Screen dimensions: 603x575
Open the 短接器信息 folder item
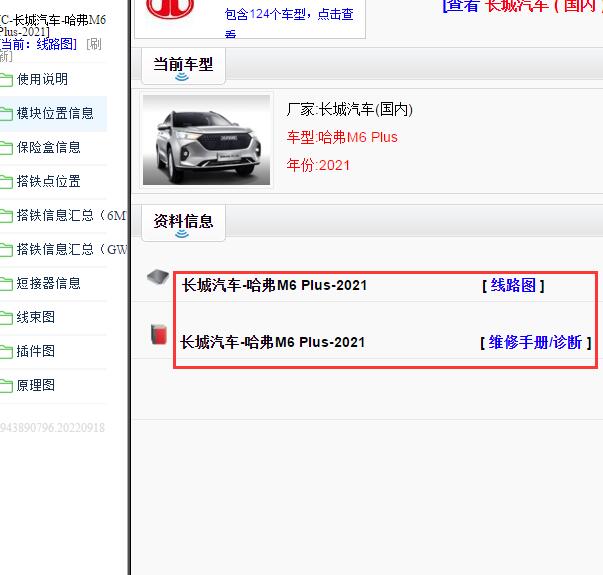[48, 284]
